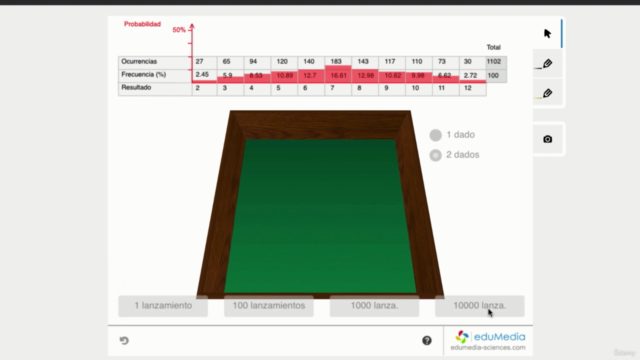The height and width of the screenshot is (360, 640).
Task: Click the Total occurrences cell 1102
Action: pos(496,62)
